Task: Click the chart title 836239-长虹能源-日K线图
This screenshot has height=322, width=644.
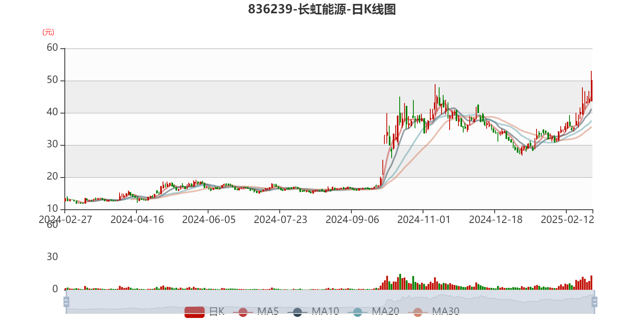Action: [x=322, y=9]
